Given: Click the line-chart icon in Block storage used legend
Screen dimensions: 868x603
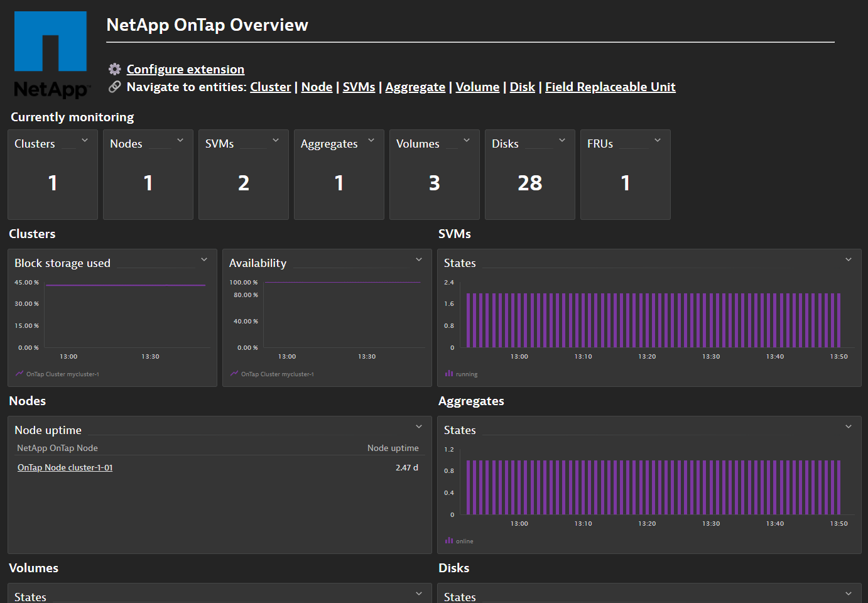Looking at the screenshot, I should tap(19, 374).
